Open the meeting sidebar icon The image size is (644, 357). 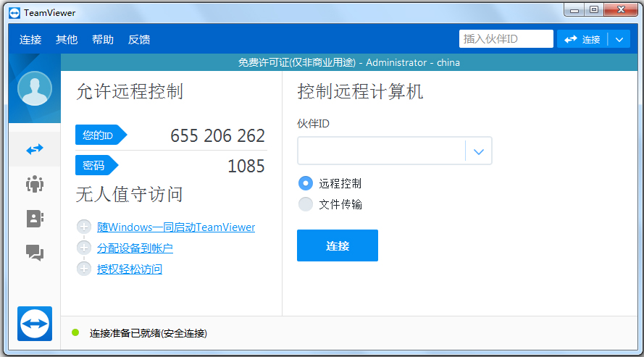pos(35,184)
